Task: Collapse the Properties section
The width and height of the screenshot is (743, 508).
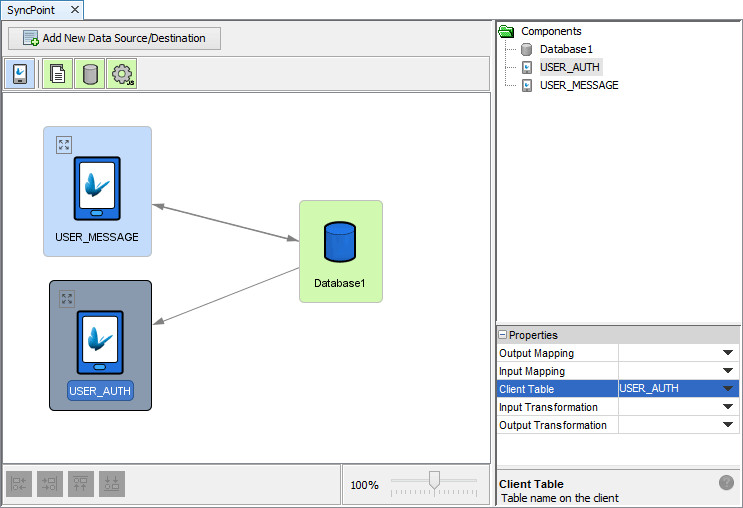Action: pos(503,335)
